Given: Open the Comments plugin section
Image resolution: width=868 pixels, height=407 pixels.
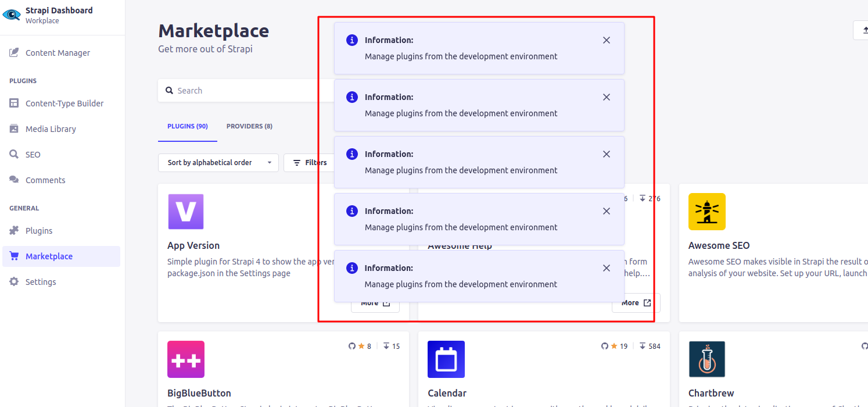Looking at the screenshot, I should [44, 180].
